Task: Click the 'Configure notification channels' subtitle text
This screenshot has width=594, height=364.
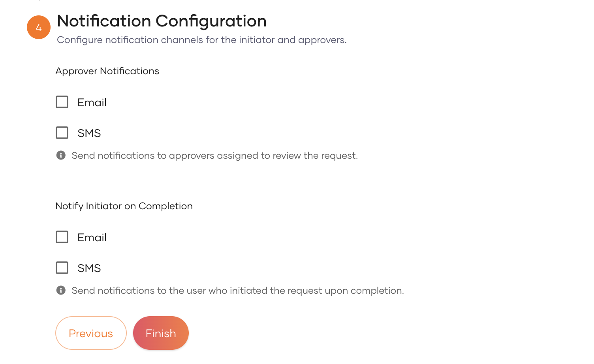Action: click(201, 40)
